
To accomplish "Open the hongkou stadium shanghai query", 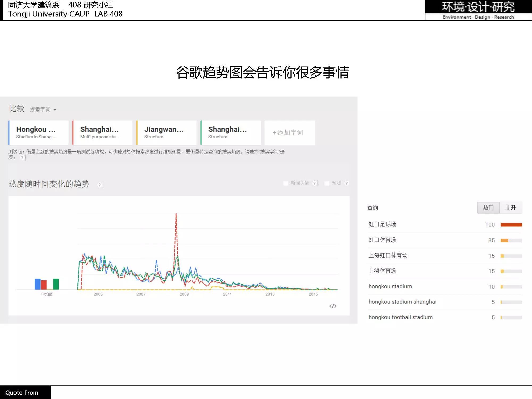I will point(402,302).
